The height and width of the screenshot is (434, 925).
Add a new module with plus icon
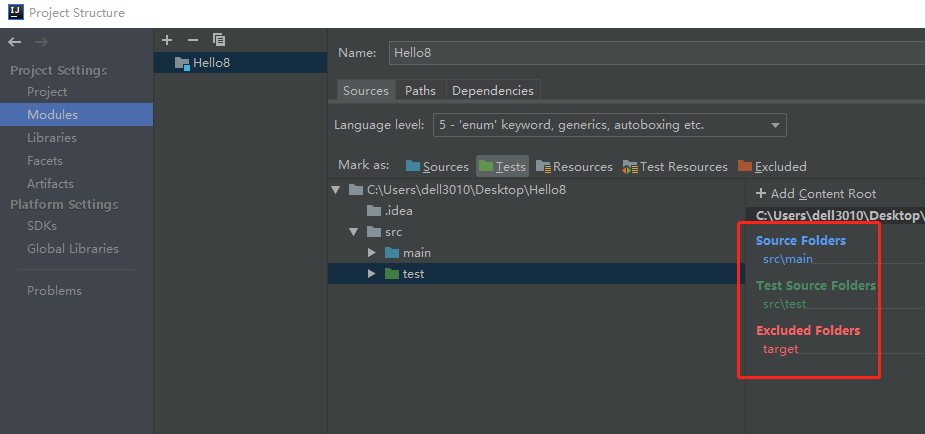167,40
